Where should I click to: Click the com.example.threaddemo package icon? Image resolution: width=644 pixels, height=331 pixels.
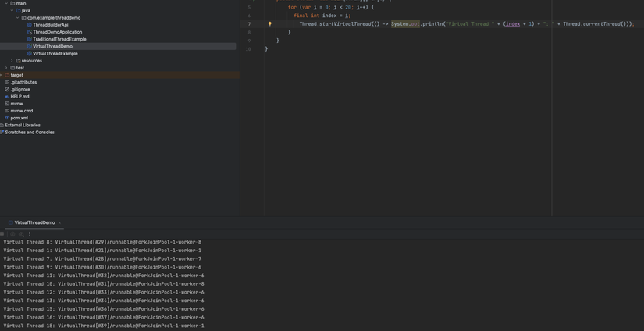[x=23, y=18]
